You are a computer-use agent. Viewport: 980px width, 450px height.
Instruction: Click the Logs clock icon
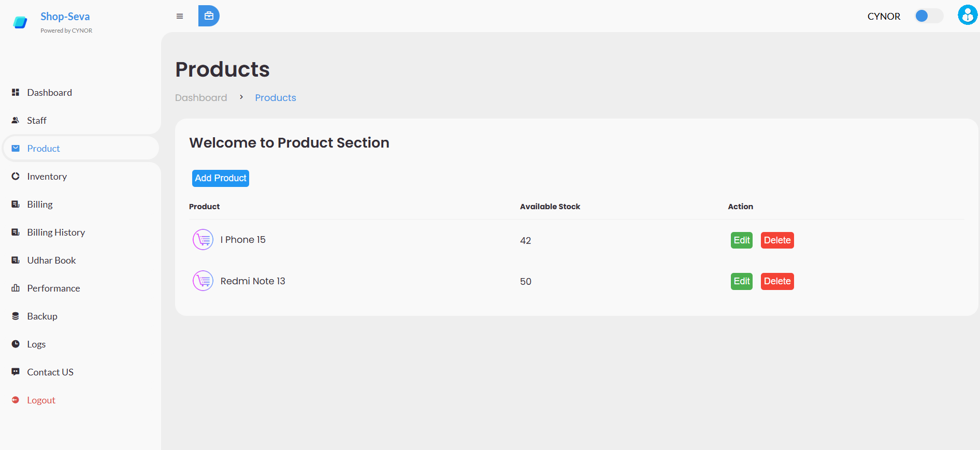tap(16, 344)
